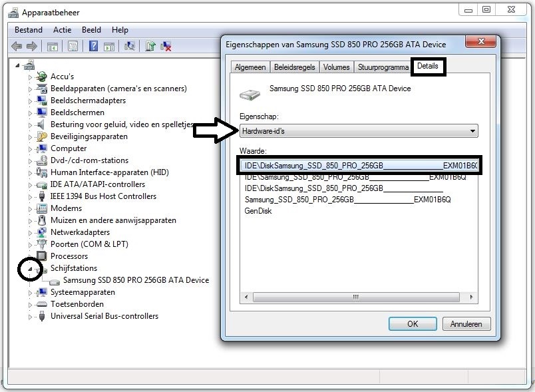The image size is (535, 392).
Task: Click the back navigation arrow in the toolbar
Action: tap(17, 45)
